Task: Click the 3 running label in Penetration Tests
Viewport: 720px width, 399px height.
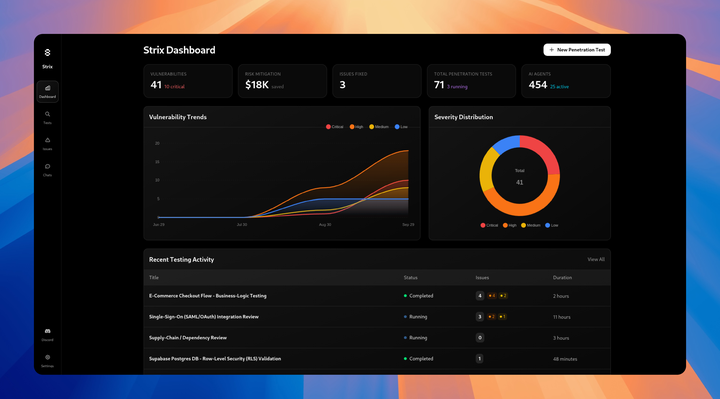Action: pyautogui.click(x=457, y=87)
